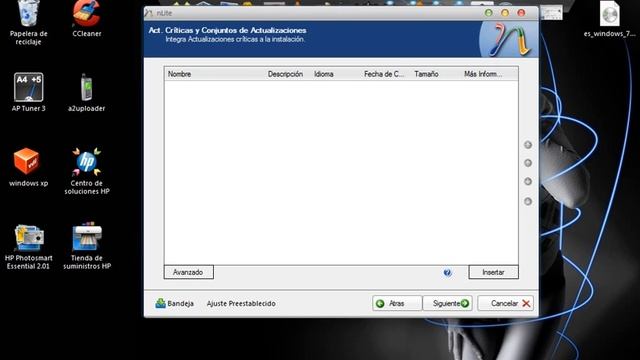Image resolution: width=640 pixels, height=360 pixels.
Task: Click the nLite logo in the header
Action: tap(509, 39)
